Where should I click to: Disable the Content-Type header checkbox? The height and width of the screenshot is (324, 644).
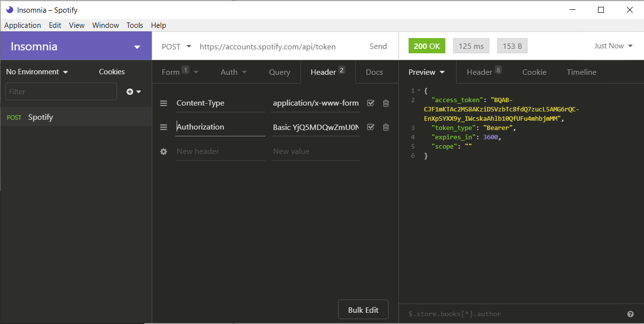click(x=370, y=103)
